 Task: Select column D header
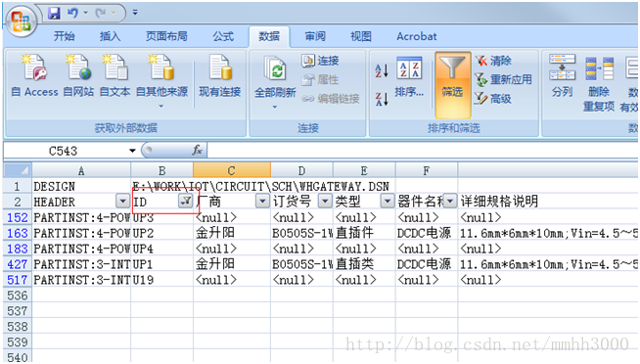[x=301, y=170]
